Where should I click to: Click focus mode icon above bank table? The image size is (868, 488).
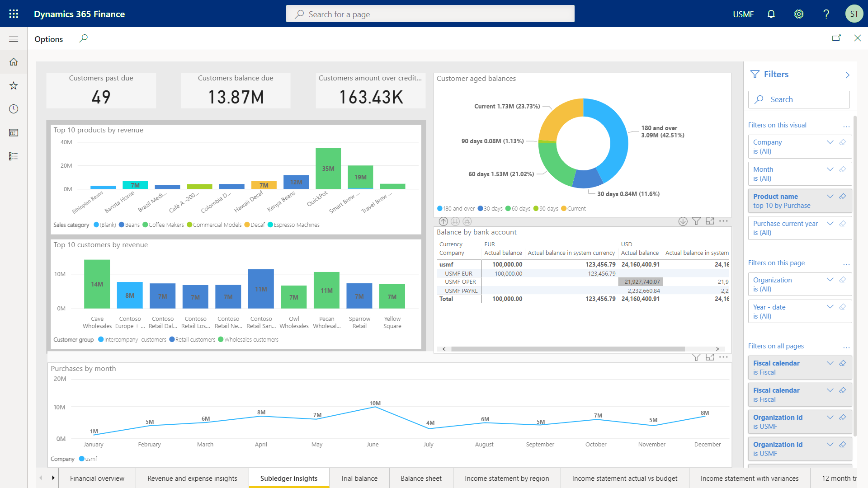[x=710, y=221]
